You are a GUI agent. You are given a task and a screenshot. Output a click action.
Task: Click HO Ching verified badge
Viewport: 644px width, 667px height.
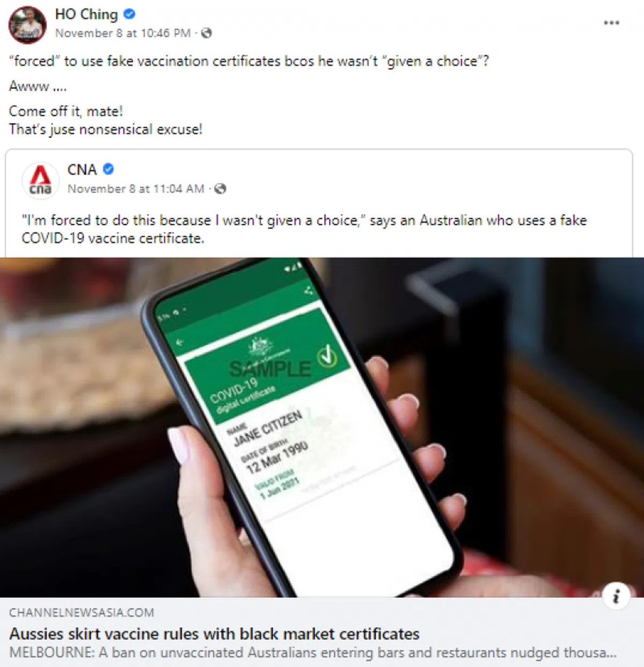click(x=129, y=14)
